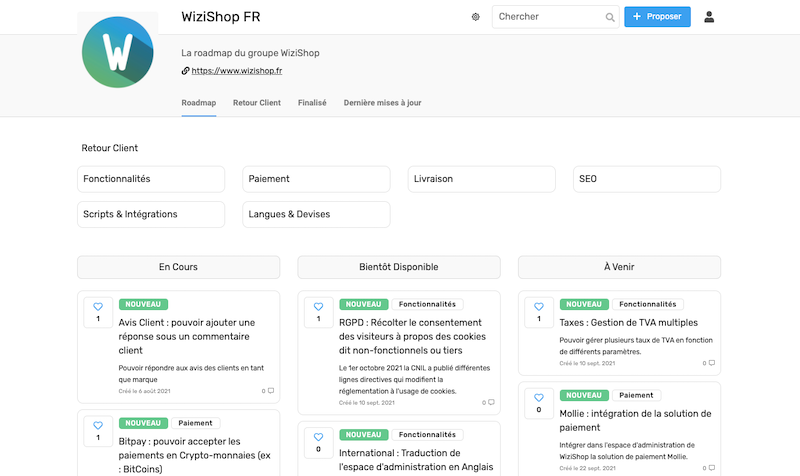Like the International traduction card heart

318,437
